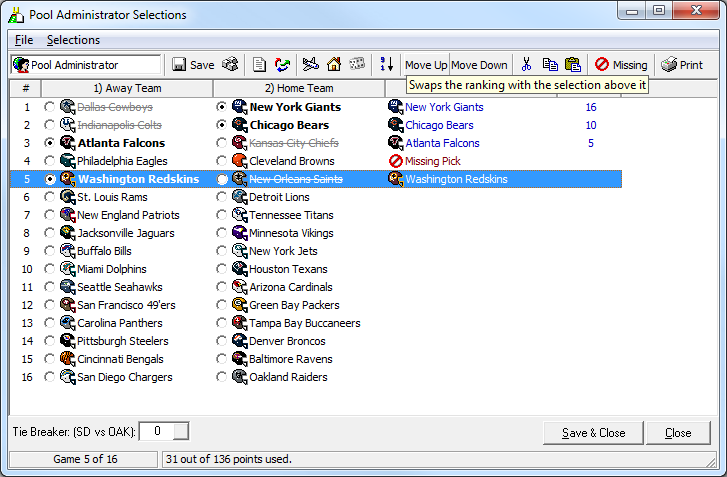
Task: Click the Pool Administrator avatar icon
Action: click(21, 65)
